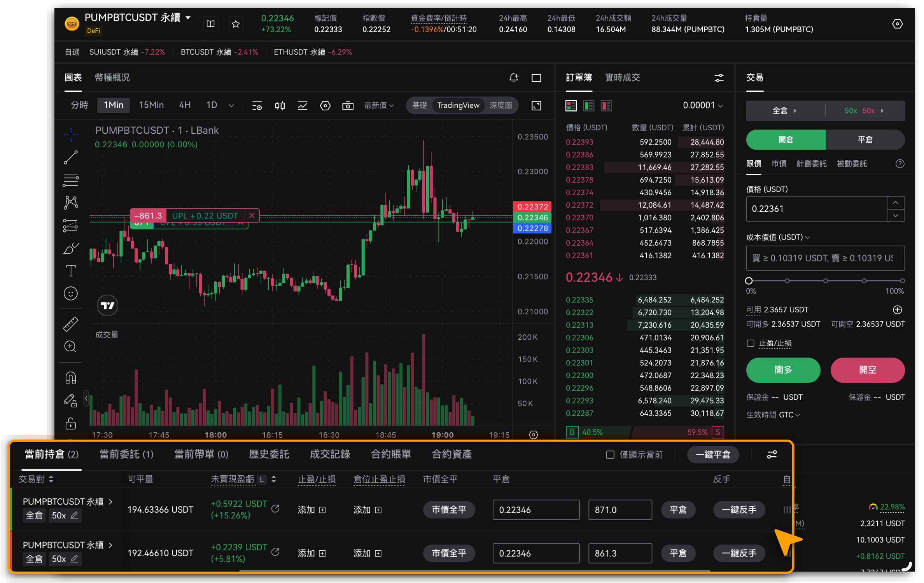Click the emoji sticker tool
Image resolution: width=924 pixels, height=583 pixels.
(71, 293)
